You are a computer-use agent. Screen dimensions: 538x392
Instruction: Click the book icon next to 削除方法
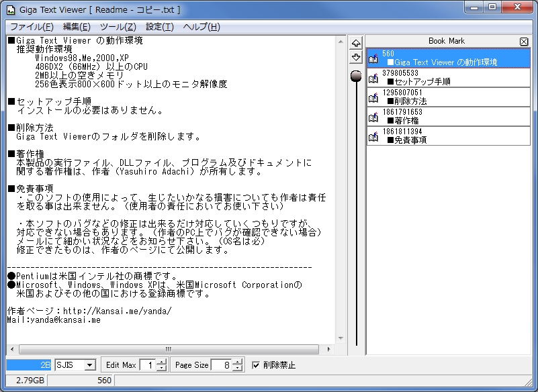point(372,97)
